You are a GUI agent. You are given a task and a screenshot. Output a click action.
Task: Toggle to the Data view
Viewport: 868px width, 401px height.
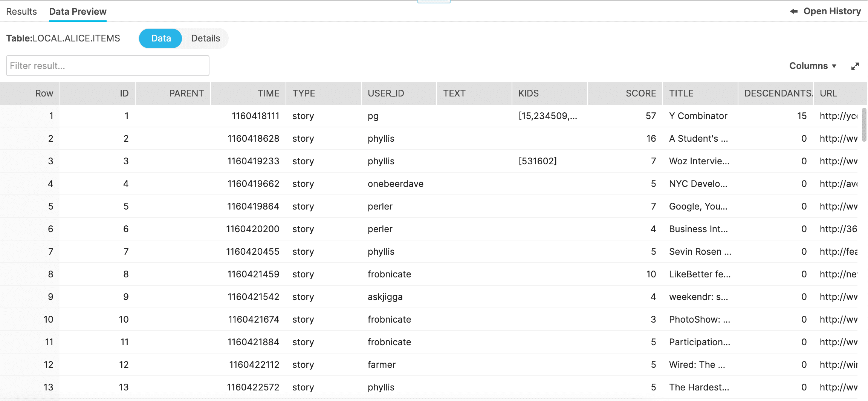161,38
